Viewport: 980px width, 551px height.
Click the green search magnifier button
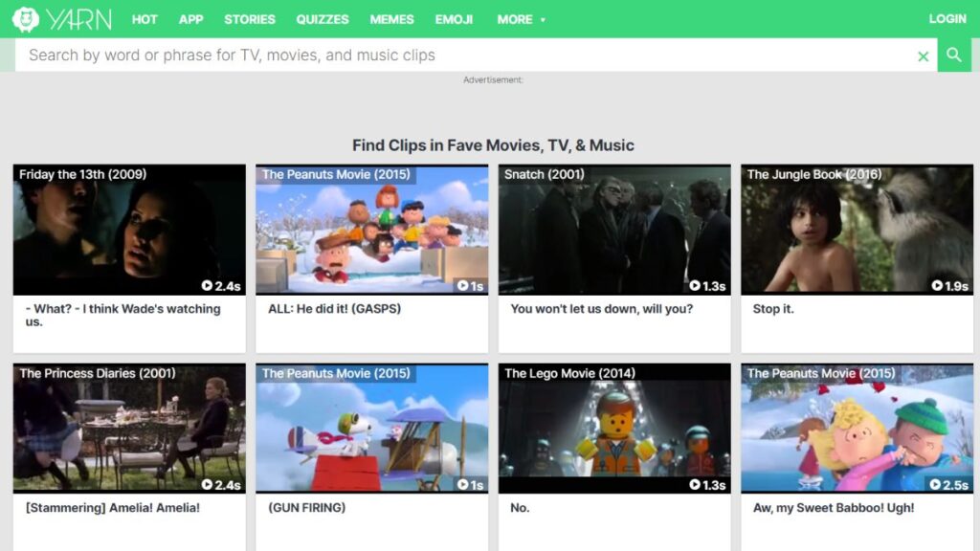[x=953, y=55]
